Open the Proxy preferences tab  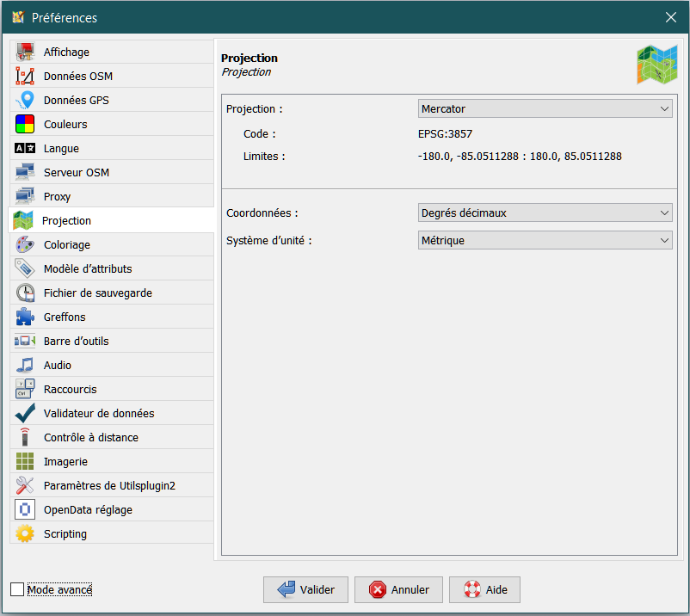tap(57, 196)
